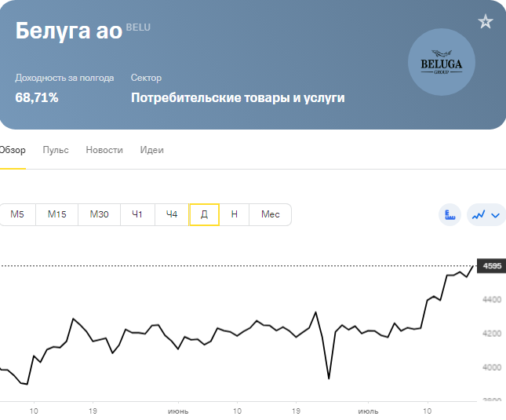Click the июнь date axis label
Viewport: 506px width, 420px height.
[x=178, y=411]
